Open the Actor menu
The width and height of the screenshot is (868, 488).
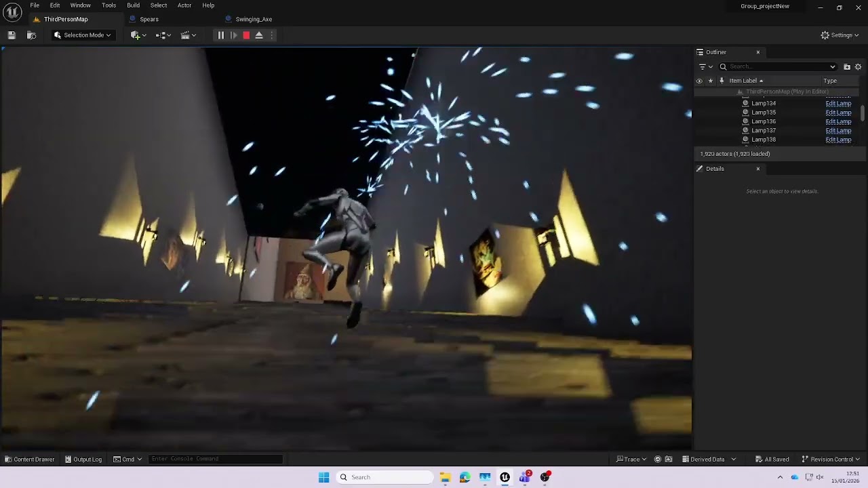184,5
